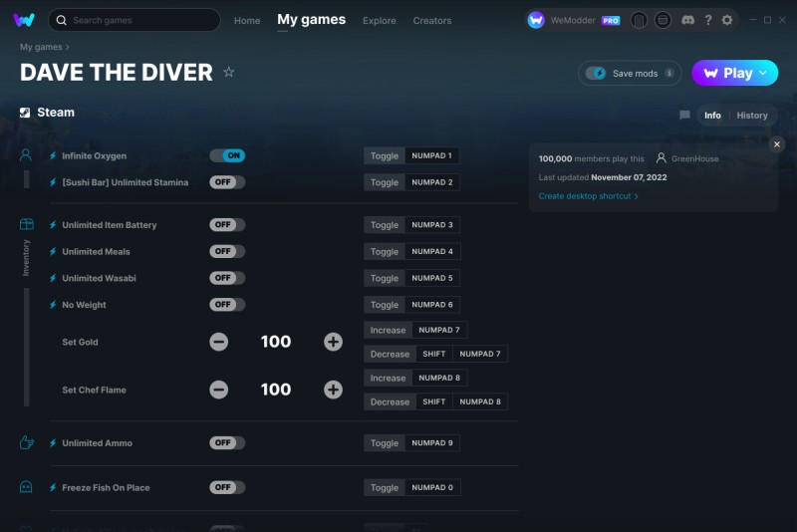This screenshot has height=532, width=797.
Task: Switch to History tab
Action: tap(752, 116)
